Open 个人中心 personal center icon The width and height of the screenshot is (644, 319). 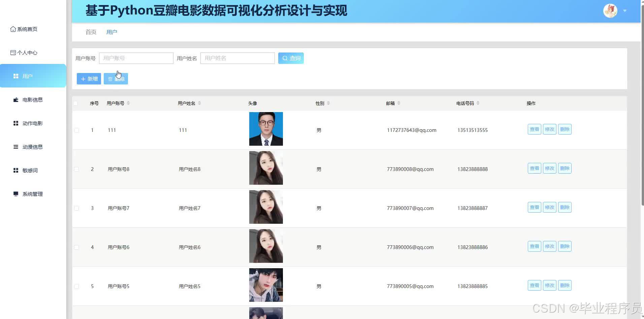tap(13, 52)
